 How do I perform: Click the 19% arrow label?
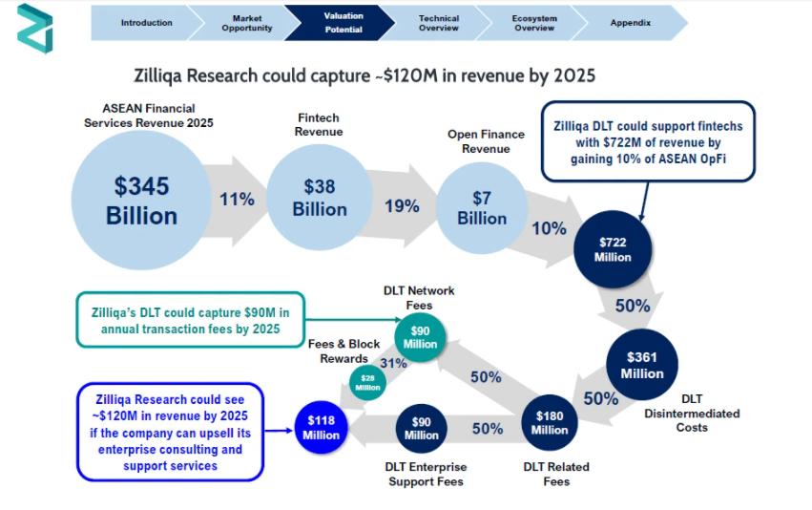402,206
